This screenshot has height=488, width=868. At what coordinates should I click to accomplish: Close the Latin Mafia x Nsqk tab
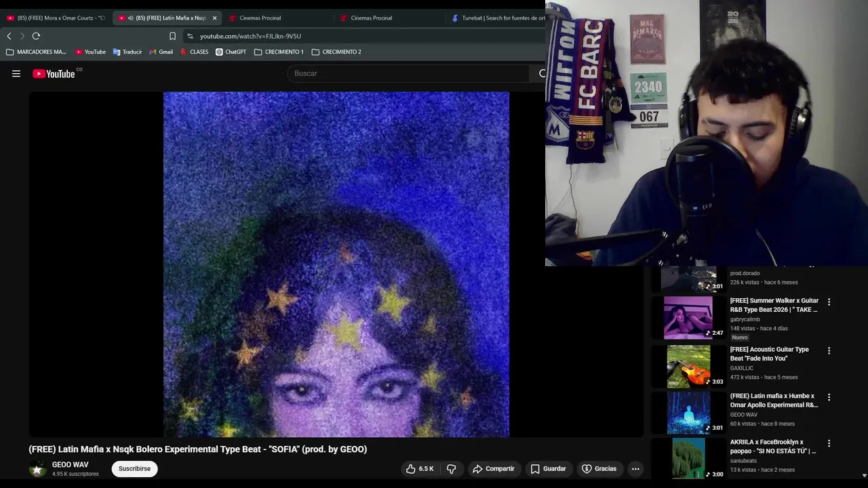coord(214,18)
